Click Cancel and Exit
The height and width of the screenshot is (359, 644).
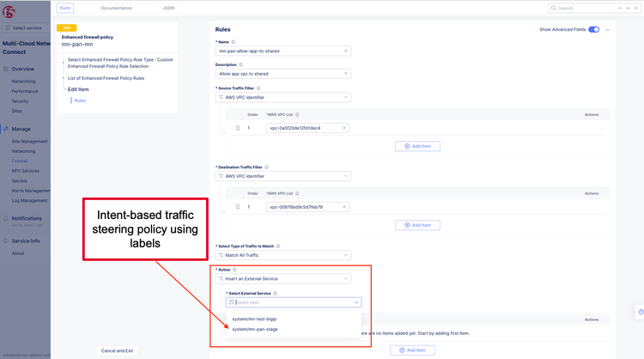(117, 350)
